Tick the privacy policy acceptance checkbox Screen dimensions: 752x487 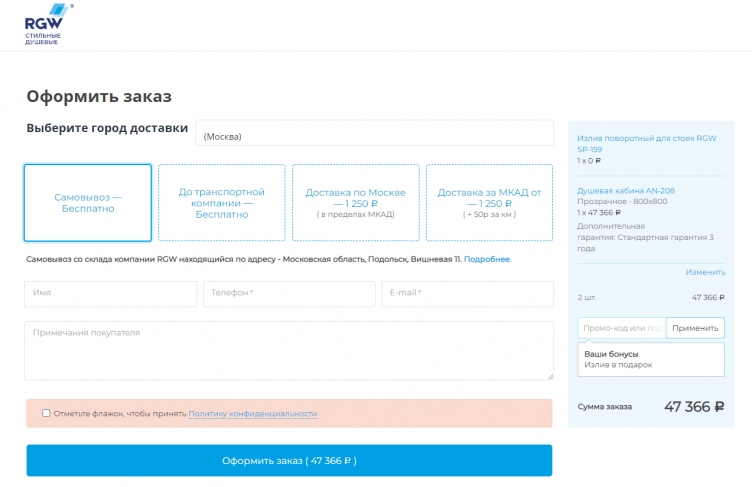[x=46, y=413]
